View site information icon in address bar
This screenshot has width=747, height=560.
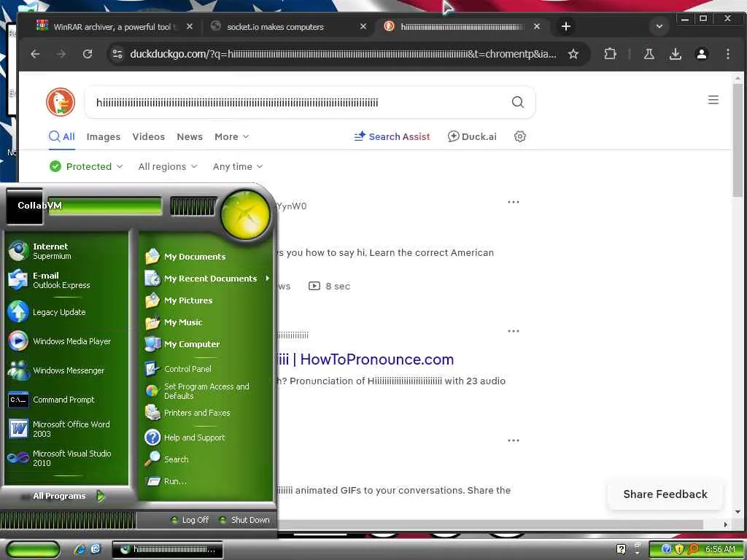(x=117, y=54)
